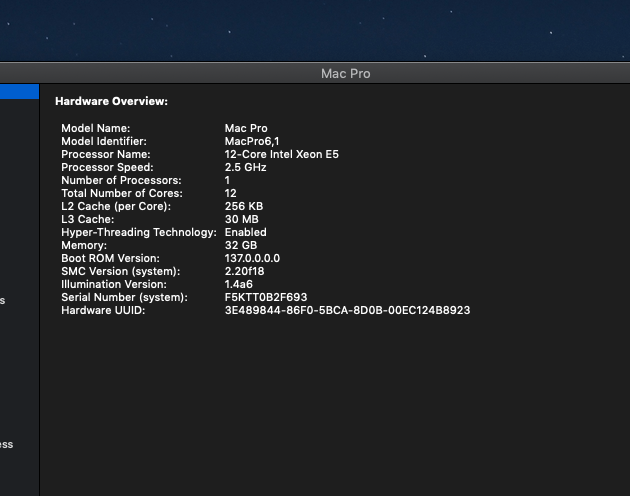Select the Processor Speed label
630x496 pixels.
coord(107,167)
